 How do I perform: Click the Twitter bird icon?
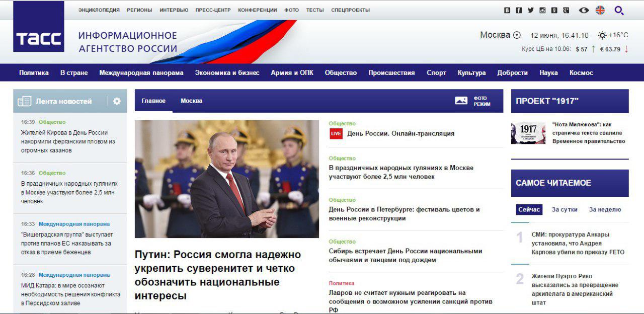click(530, 10)
